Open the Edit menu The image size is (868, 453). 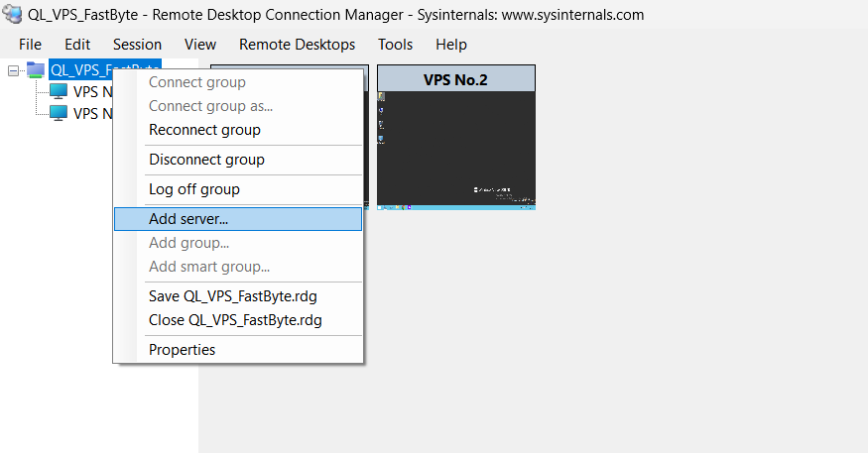[x=77, y=45]
